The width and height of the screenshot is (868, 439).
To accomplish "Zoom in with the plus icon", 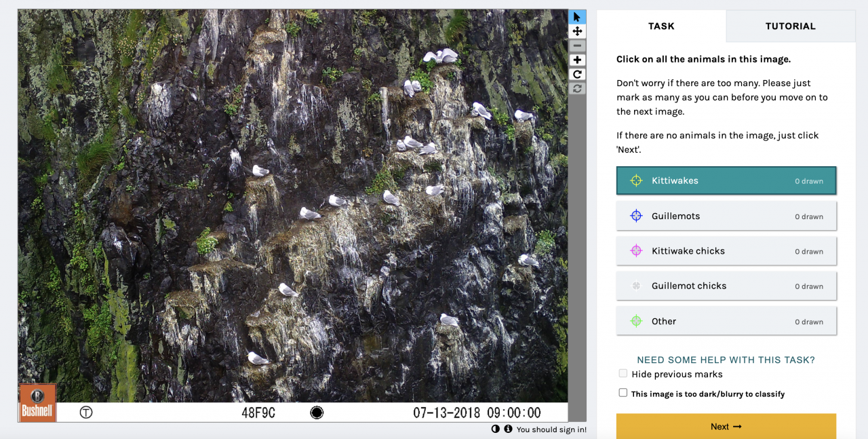I will [x=577, y=60].
